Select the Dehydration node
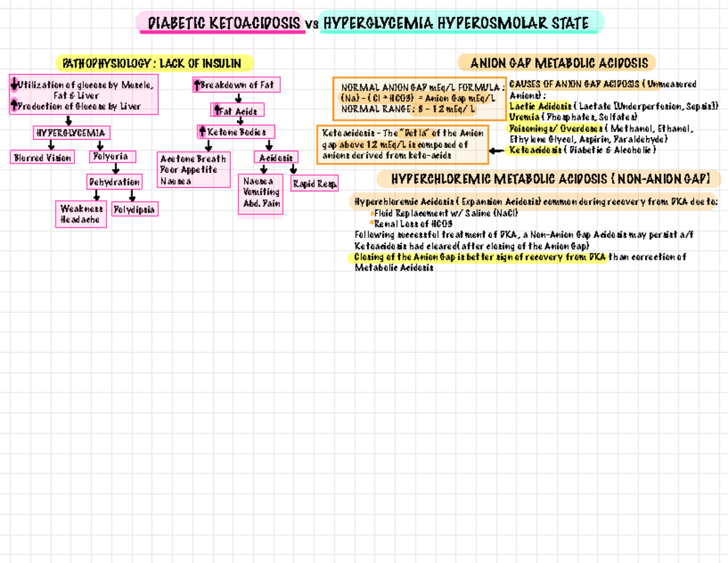728x563 pixels. 114,181
